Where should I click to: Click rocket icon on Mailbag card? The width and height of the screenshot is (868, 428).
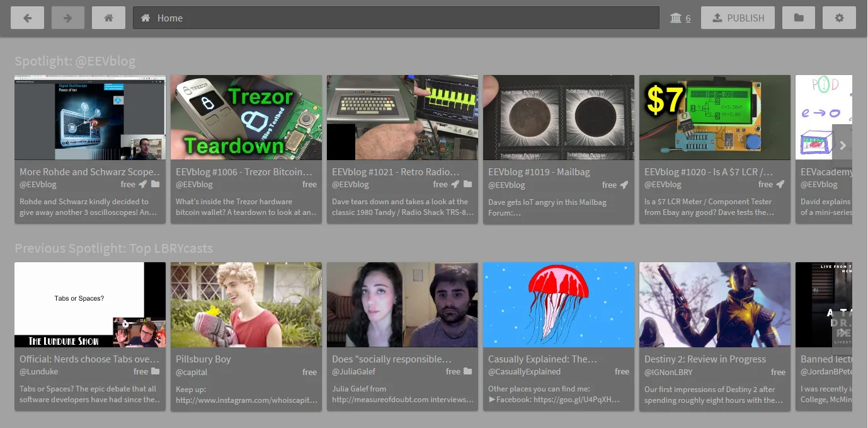pyautogui.click(x=624, y=185)
